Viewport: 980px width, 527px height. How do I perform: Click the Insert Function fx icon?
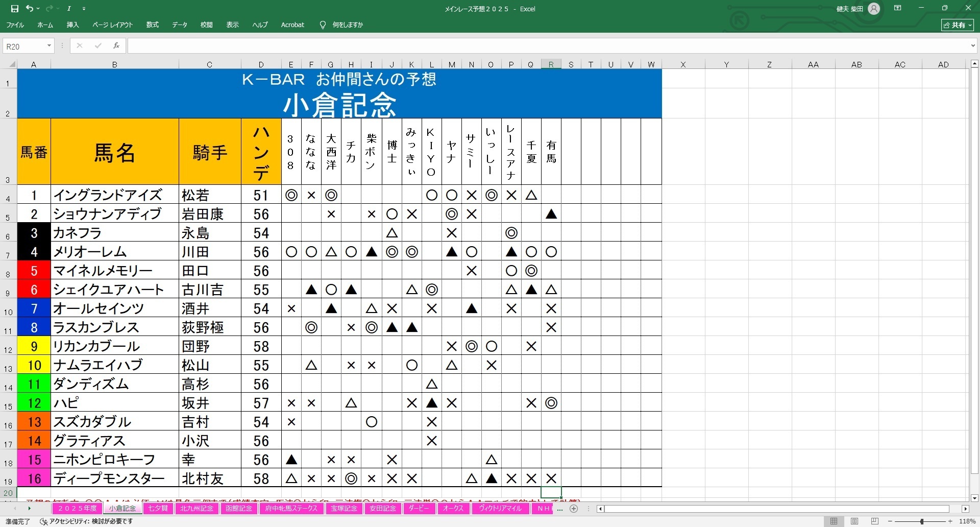(116, 46)
